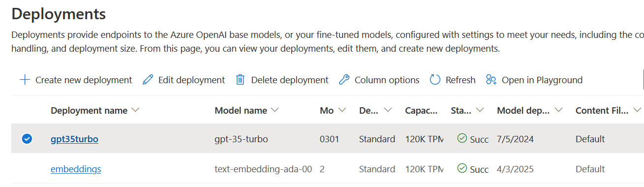Select the embeddings row via its model name

(263, 169)
